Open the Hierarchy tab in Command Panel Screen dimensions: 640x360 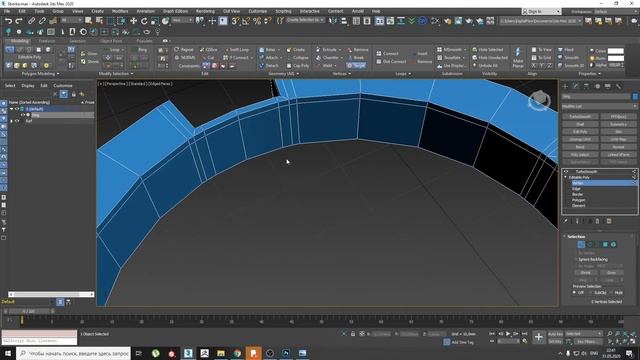587,86
